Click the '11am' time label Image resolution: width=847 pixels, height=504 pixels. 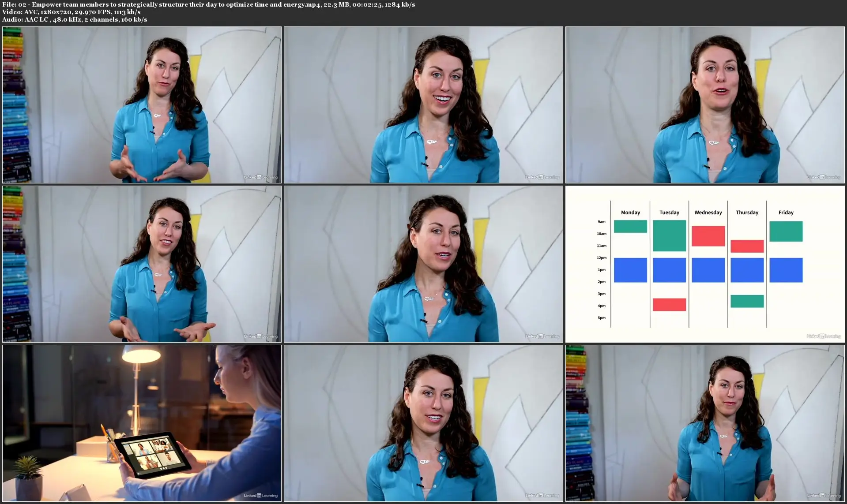tap(602, 246)
